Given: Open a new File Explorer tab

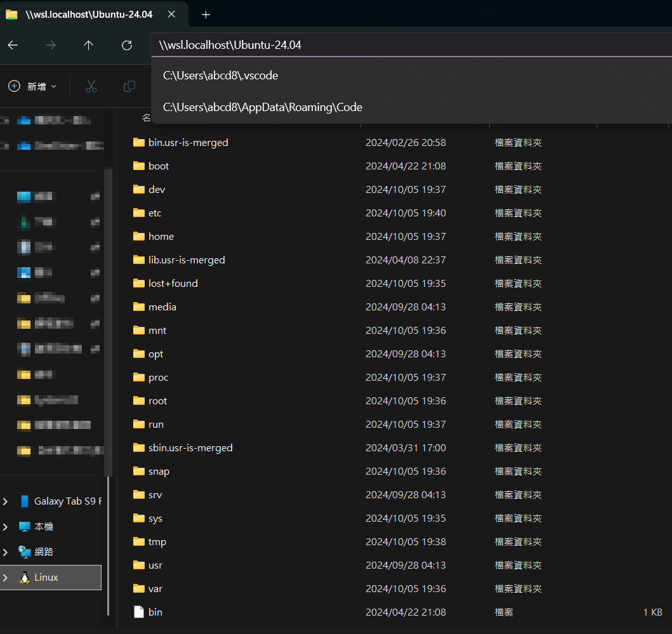Looking at the screenshot, I should tap(206, 15).
